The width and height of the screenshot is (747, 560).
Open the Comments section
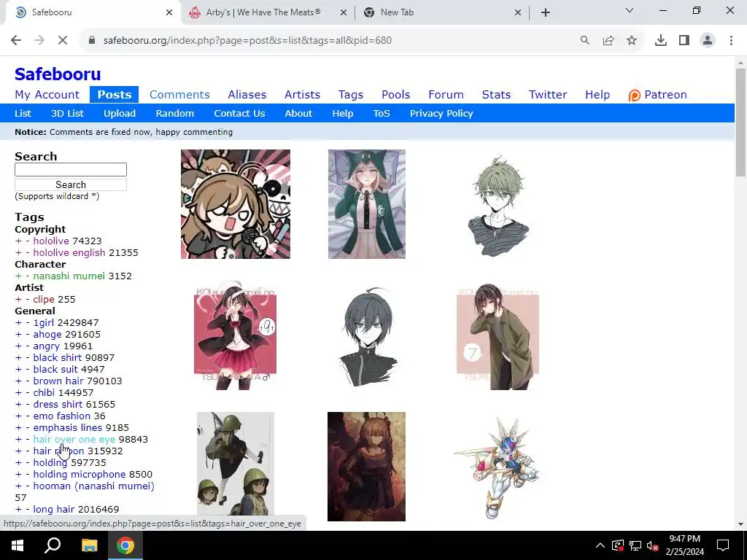click(179, 95)
